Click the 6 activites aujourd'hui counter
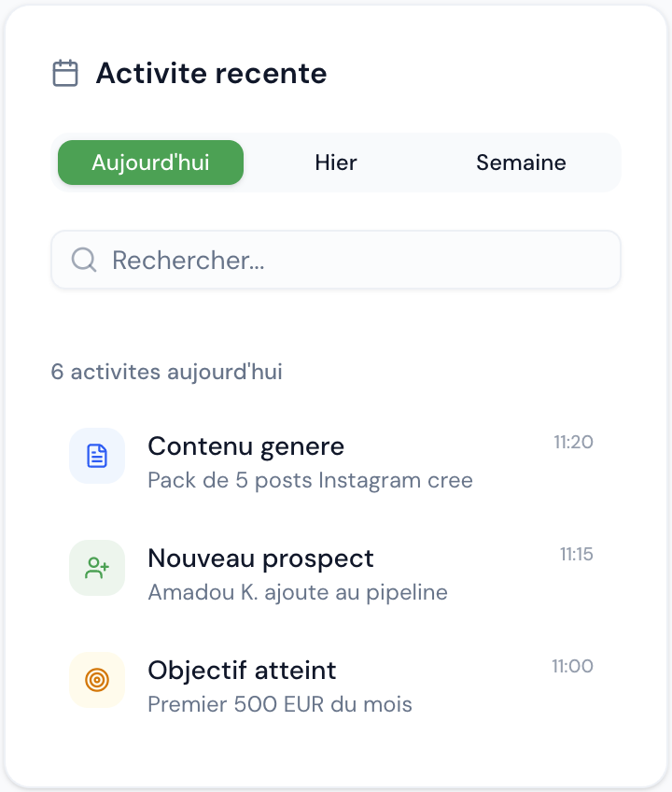This screenshot has height=792, width=672. coord(168,371)
